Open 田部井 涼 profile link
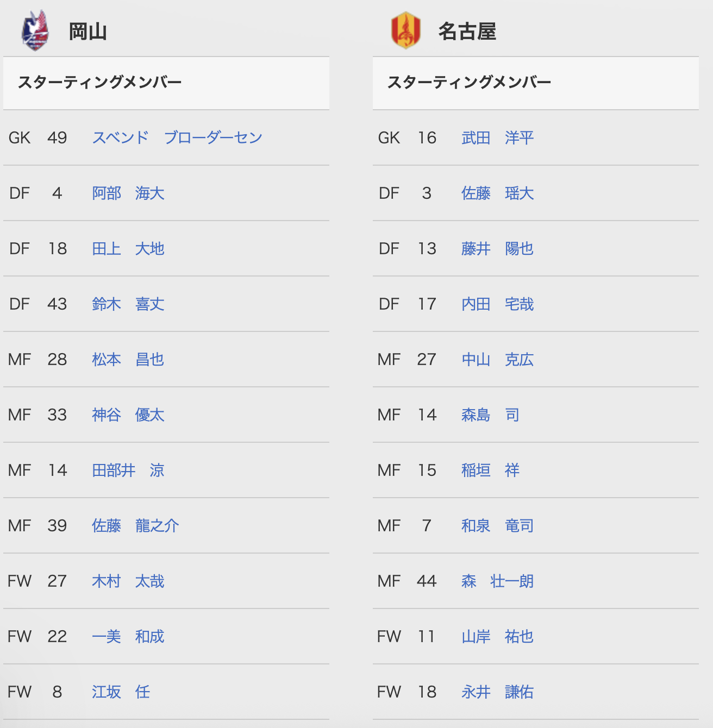 [x=128, y=470]
